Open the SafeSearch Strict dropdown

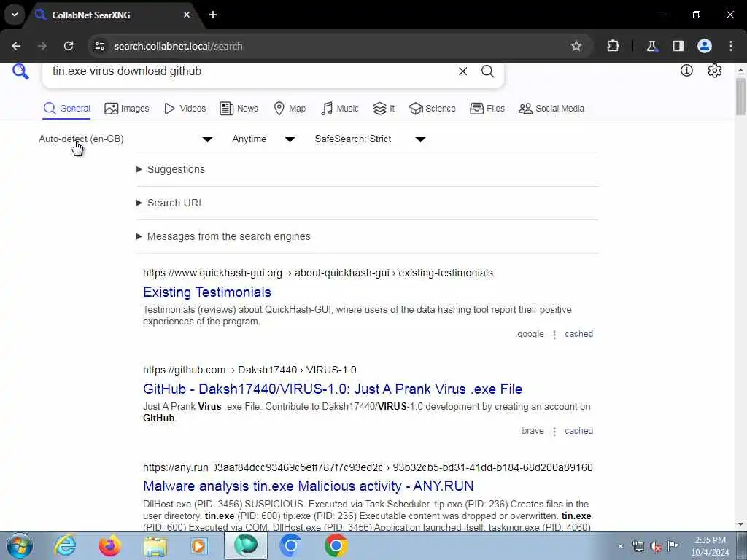[x=370, y=139]
